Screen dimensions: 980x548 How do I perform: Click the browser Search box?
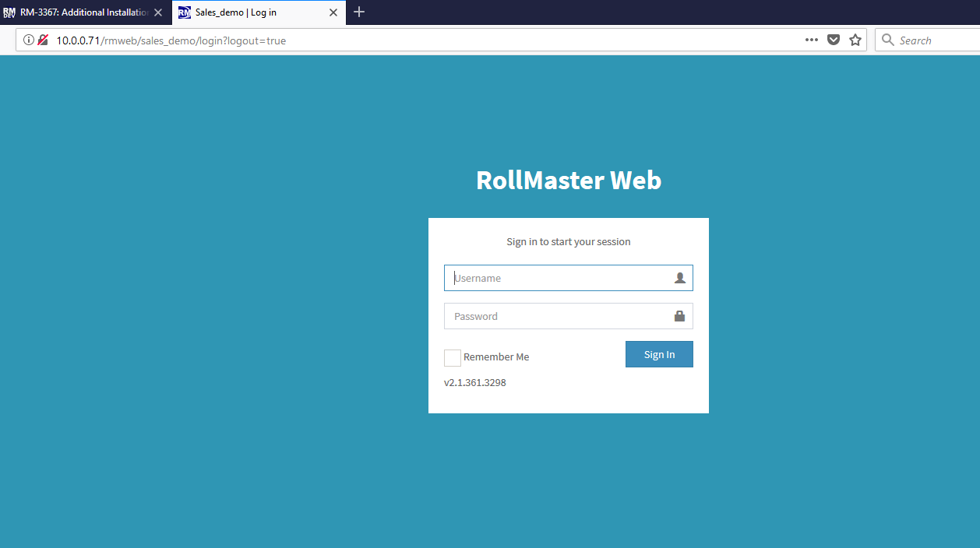(935, 40)
